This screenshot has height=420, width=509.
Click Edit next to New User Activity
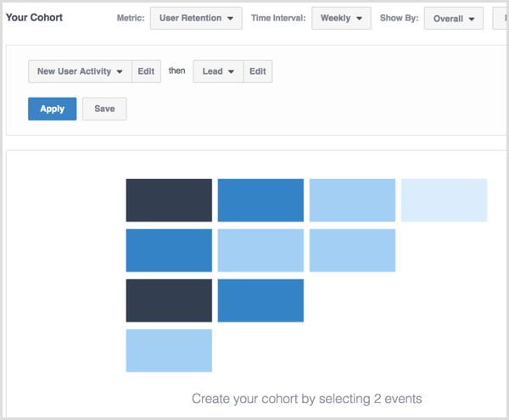tap(147, 72)
